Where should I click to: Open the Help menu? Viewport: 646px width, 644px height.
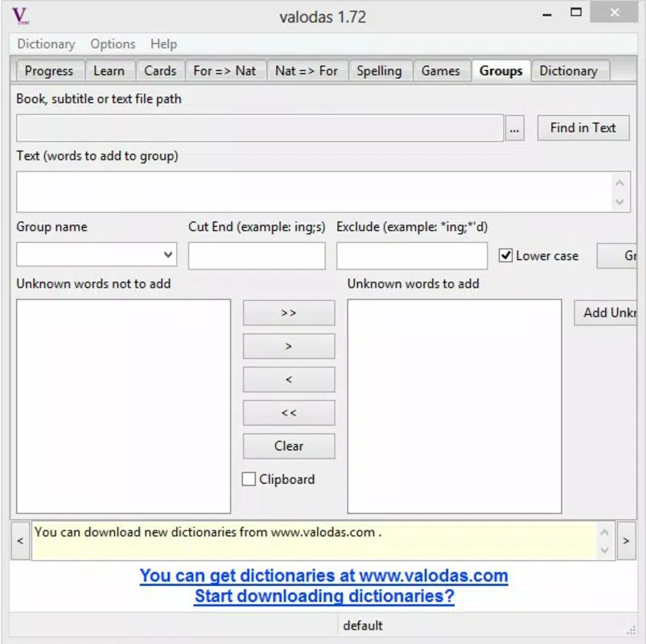pyautogui.click(x=163, y=44)
